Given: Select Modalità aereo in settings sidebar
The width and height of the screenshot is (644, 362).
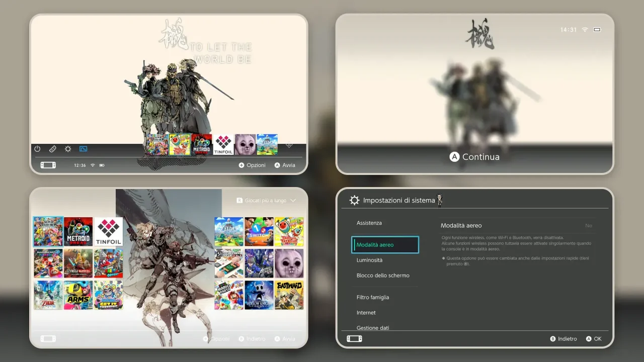Looking at the screenshot, I should click(385, 245).
